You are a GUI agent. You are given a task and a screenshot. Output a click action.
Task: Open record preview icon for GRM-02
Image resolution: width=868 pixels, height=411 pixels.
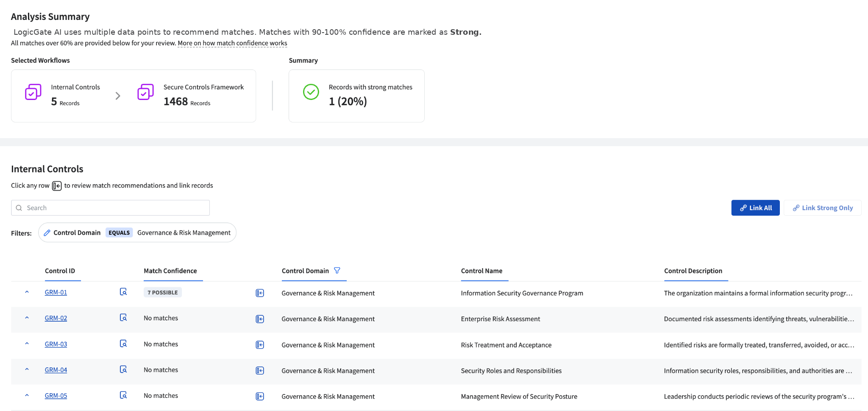point(123,318)
